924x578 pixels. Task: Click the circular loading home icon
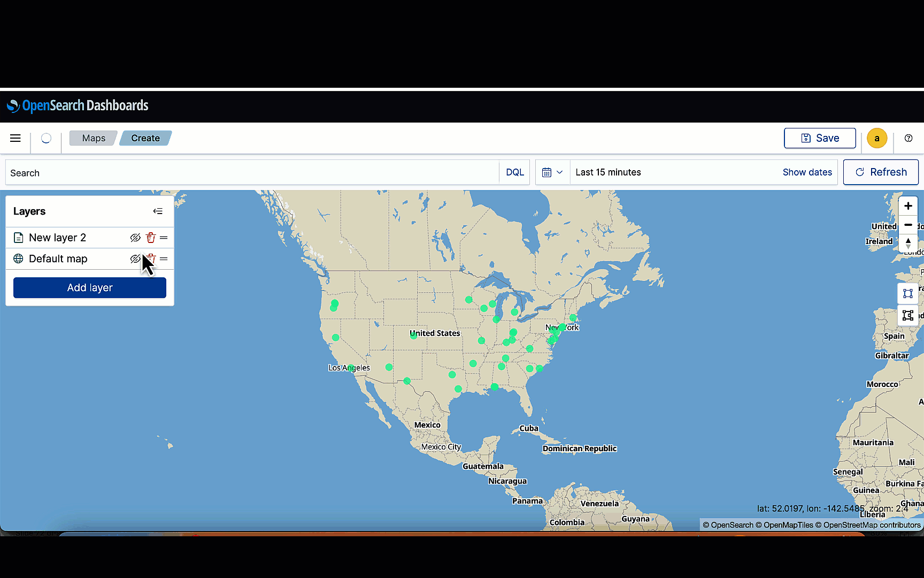pos(47,138)
